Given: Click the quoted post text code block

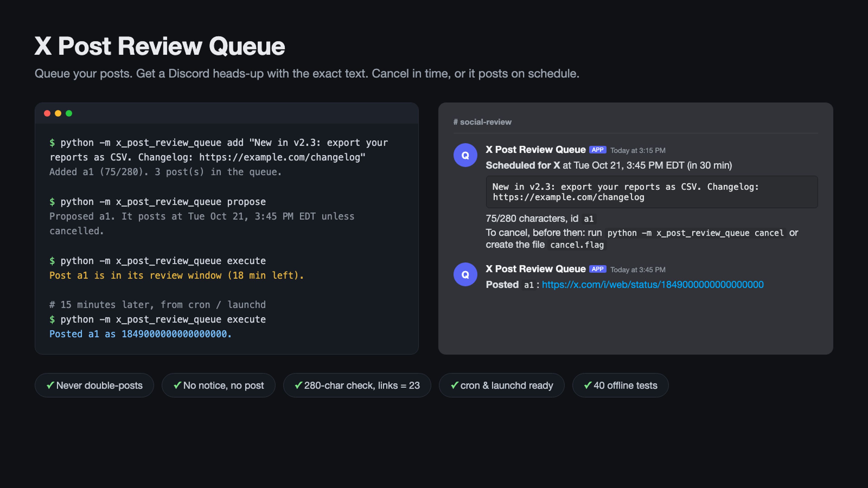Looking at the screenshot, I should point(652,192).
